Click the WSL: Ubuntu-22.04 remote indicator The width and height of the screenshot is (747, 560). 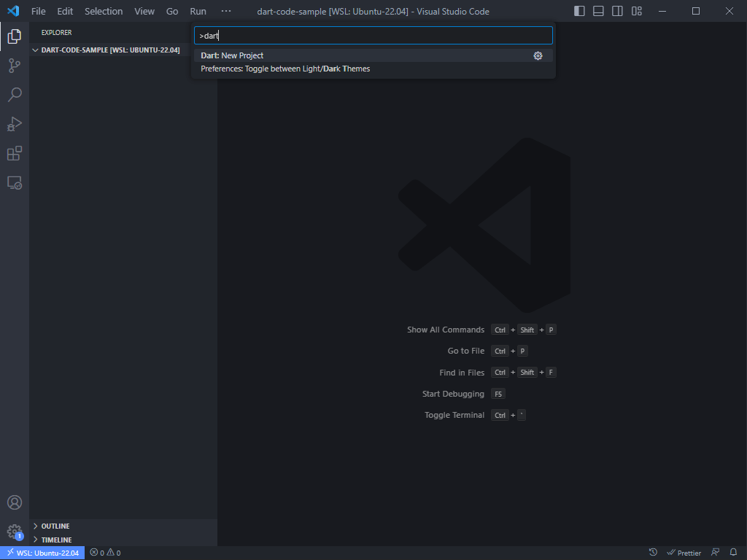pyautogui.click(x=42, y=553)
